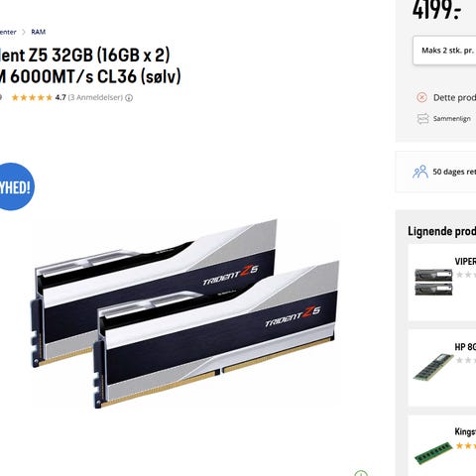Click the green circular icon below the product image
Image resolution: width=476 pixels, height=476 pixels.
click(361, 473)
